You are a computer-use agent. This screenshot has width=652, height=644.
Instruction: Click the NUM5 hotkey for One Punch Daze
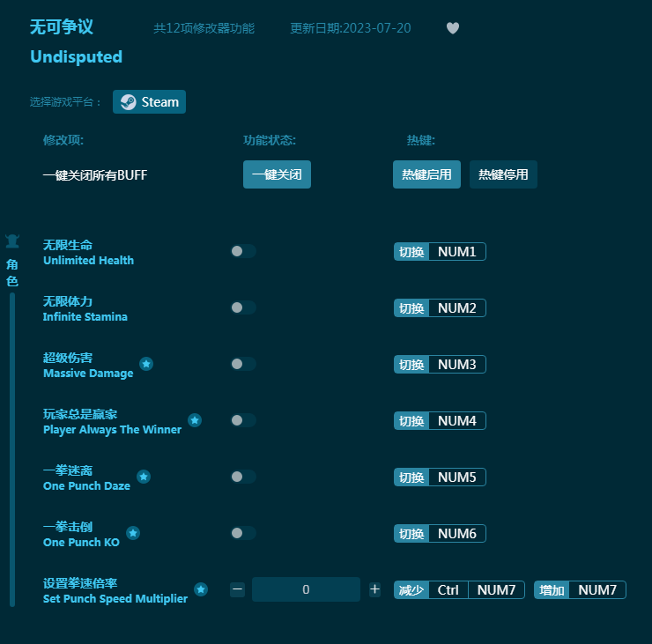coord(457,477)
